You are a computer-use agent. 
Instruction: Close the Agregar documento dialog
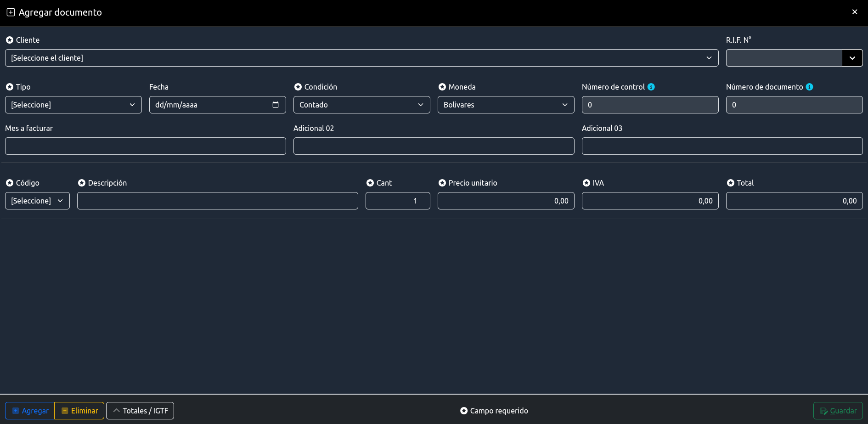pyautogui.click(x=854, y=12)
